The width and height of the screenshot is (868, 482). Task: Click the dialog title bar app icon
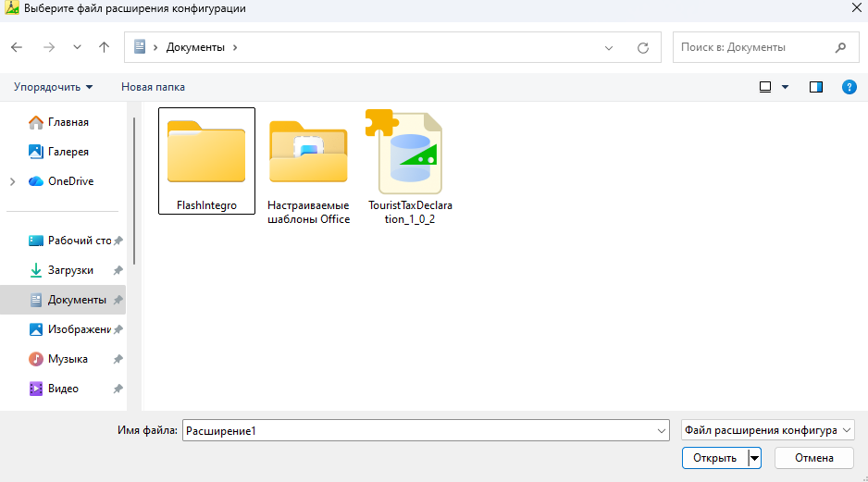coord(12,8)
